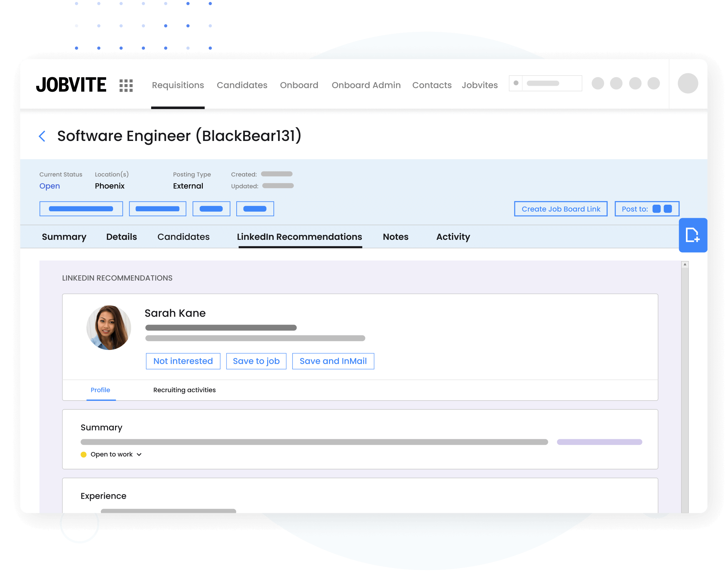Click the first blue square next to Post to
Viewport: 728px width, 572px height.
point(656,209)
